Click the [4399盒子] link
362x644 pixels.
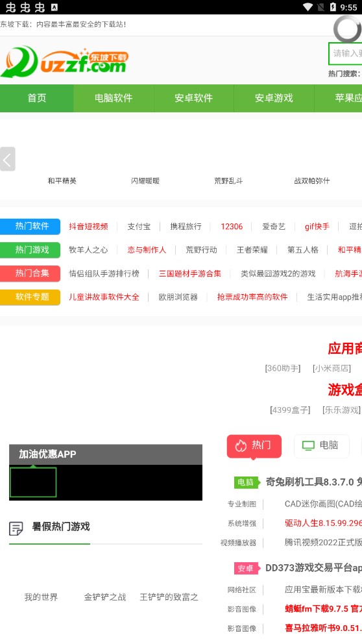coord(290,410)
